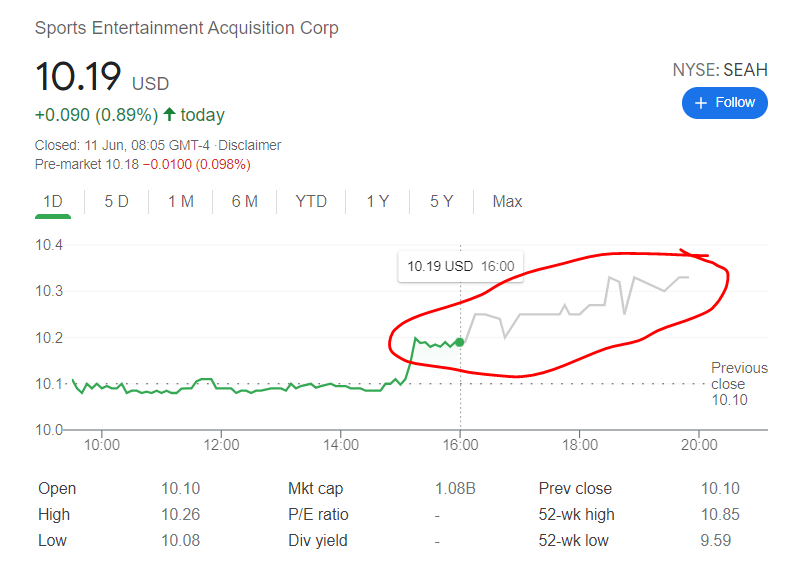Viewport: 804px width, 577px height.
Task: Show the 5 Y chart range
Action: point(441,202)
